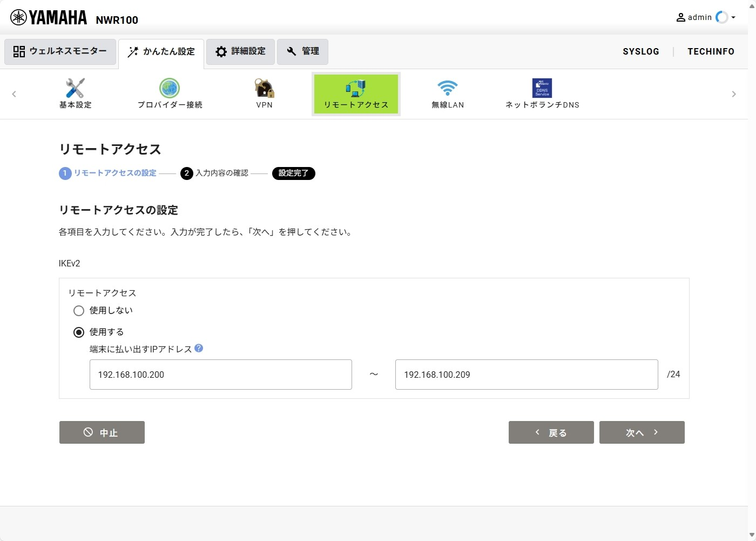
Task: Click the リモートアクセス icon in the ribbon
Action: 356,88
